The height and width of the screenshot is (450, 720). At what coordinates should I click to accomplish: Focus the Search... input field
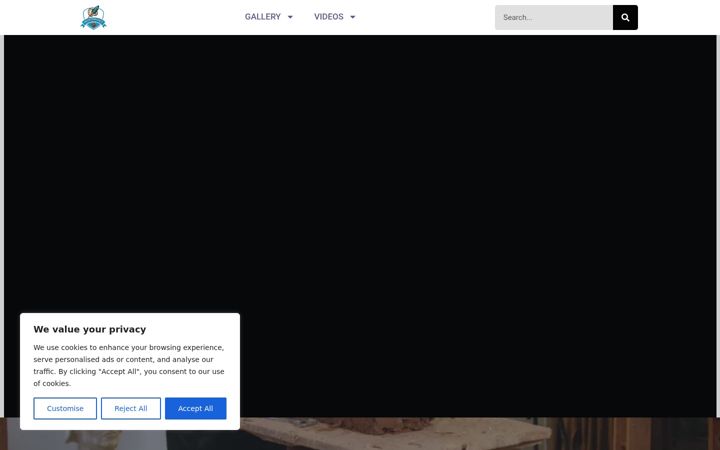point(554,17)
